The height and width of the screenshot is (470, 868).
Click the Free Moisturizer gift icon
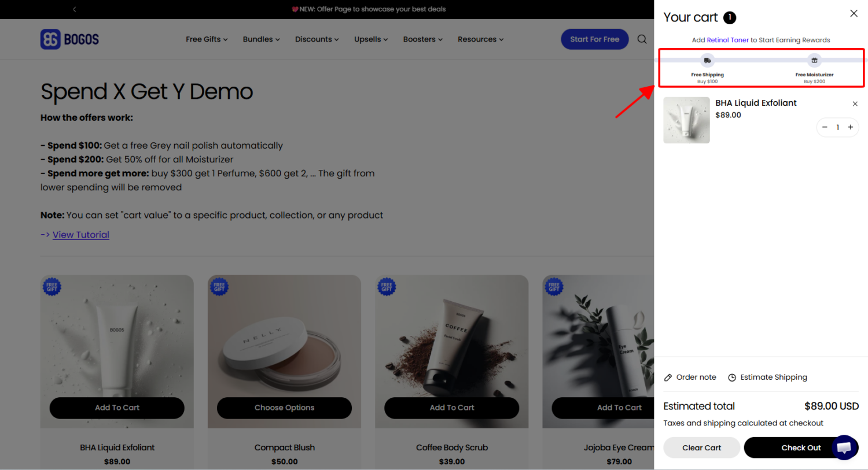coord(814,60)
